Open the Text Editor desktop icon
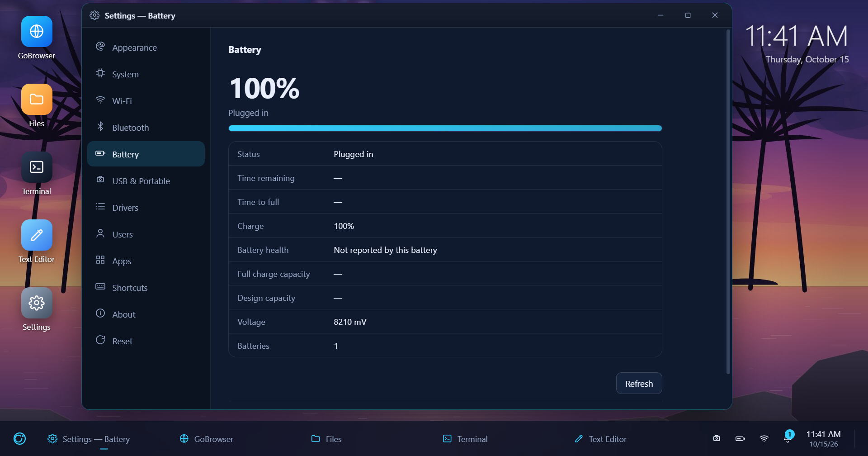868x456 pixels. (x=37, y=242)
